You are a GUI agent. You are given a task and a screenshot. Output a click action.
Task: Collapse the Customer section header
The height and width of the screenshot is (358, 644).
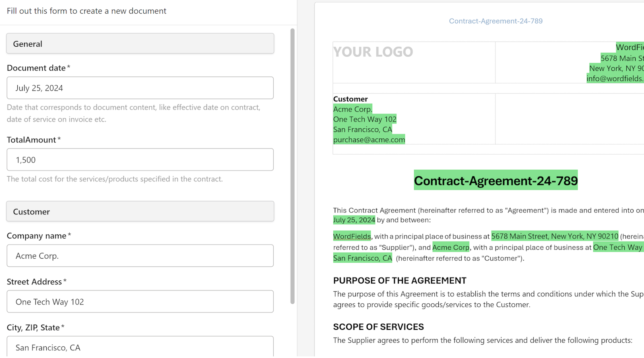pos(140,211)
